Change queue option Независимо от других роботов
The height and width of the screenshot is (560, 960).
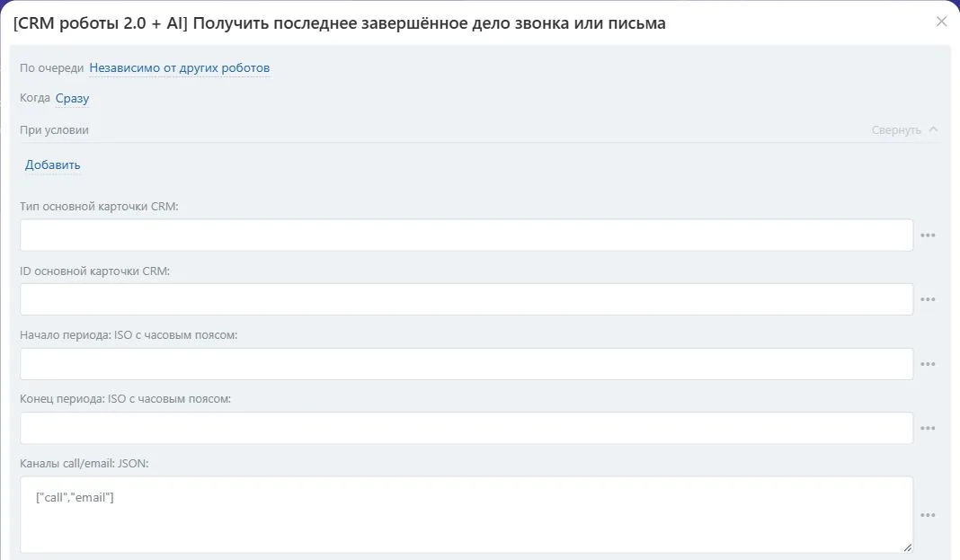click(x=180, y=68)
